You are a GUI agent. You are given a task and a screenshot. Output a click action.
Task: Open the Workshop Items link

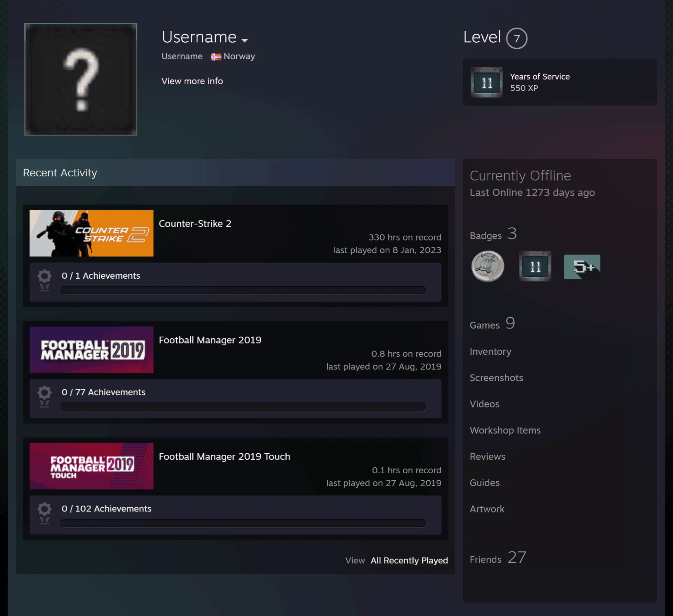tap(505, 430)
